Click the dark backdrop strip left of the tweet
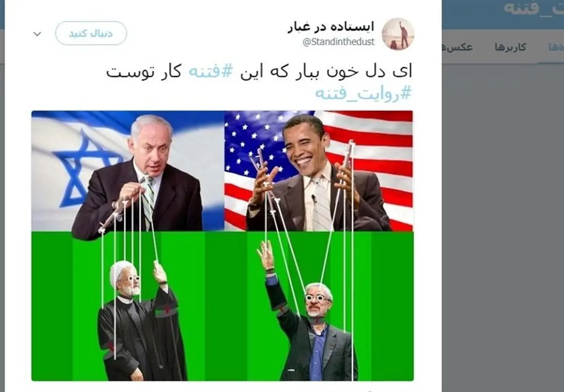 [2, 225]
